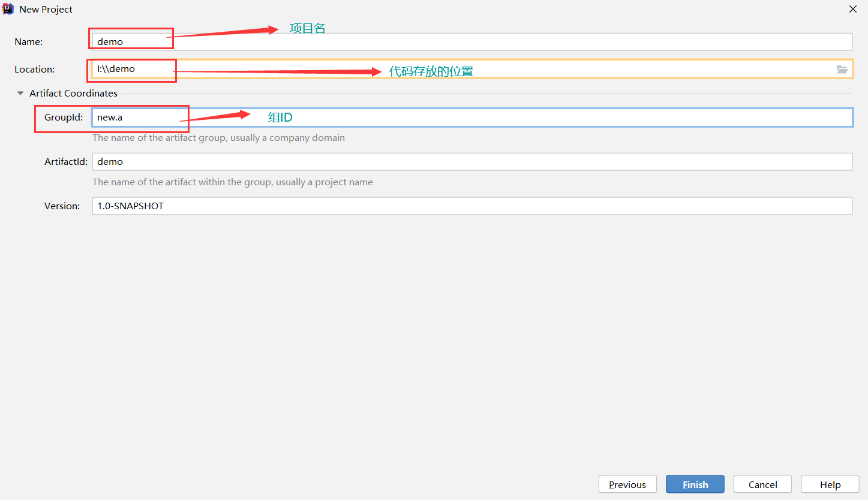Click into the ArtifactId input field
Image resolution: width=868 pixels, height=500 pixels.
pos(472,162)
